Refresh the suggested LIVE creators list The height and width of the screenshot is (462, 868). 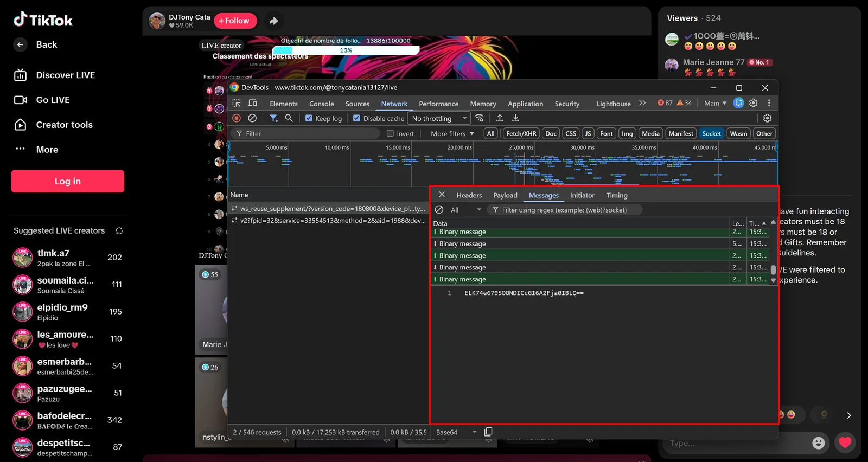point(119,231)
